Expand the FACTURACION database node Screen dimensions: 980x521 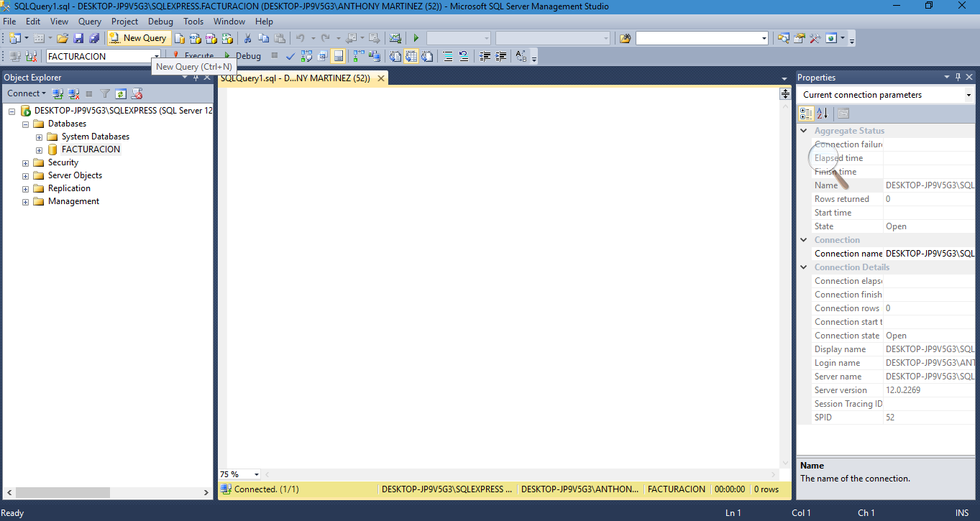pos(40,149)
